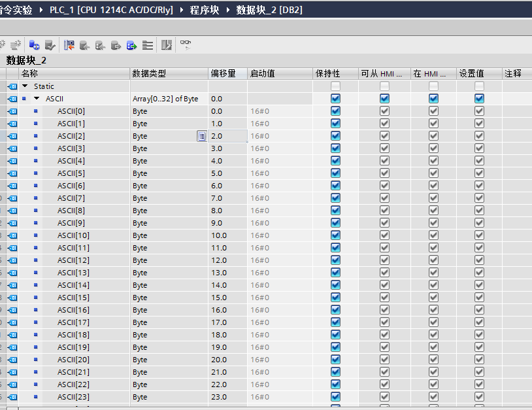Click the blue square marker of ASCII[10]
Image resolution: width=532 pixels, height=410 pixels.
(36, 235)
